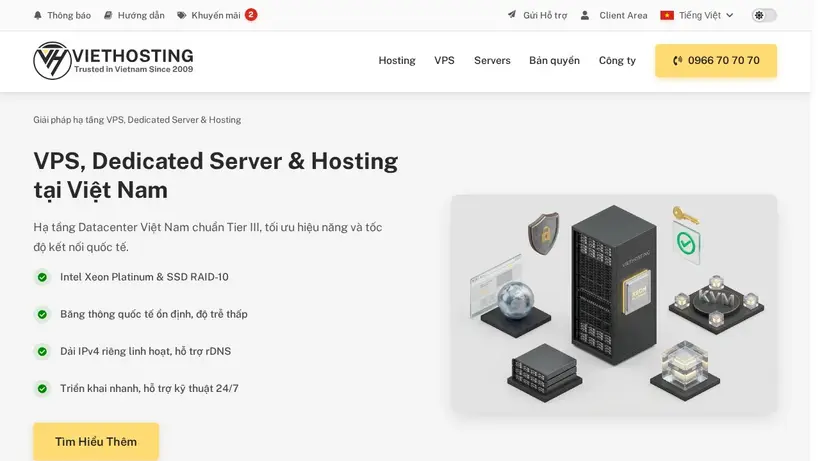Click the Tìm Hiểu Thêm button
Screen dimensions: 820x461
tap(96, 442)
